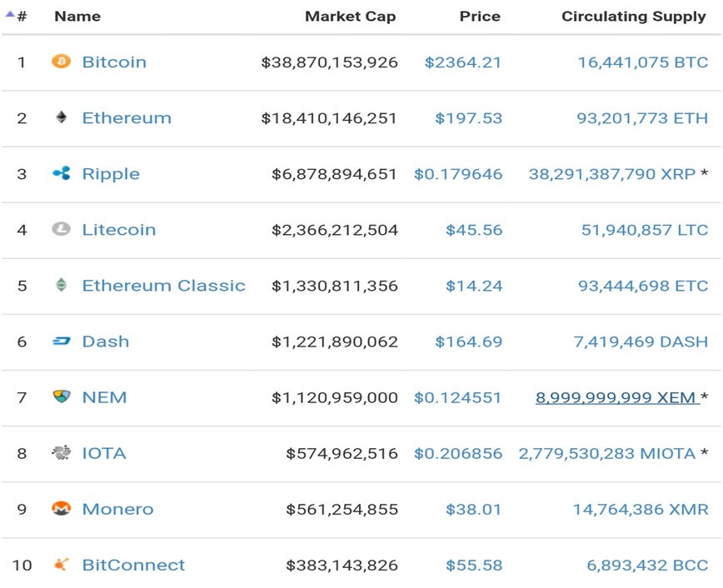Image resolution: width=723 pixels, height=588 pixels.
Task: Sort by the Market Cap header
Action: pyautogui.click(x=350, y=16)
